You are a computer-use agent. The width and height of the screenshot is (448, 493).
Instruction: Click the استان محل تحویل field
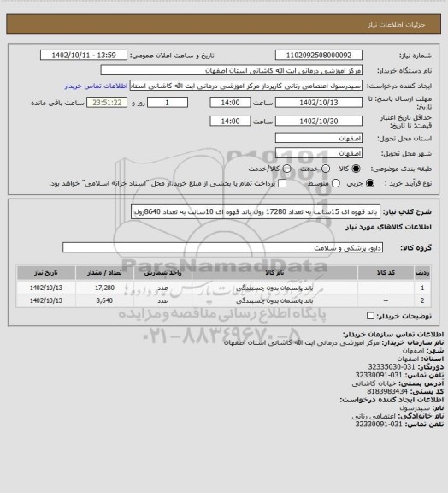319,138
